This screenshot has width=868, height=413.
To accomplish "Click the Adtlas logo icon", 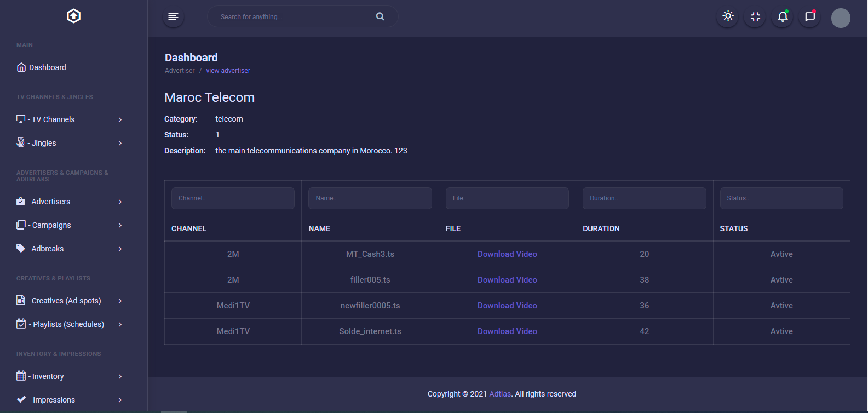I will click(x=73, y=16).
